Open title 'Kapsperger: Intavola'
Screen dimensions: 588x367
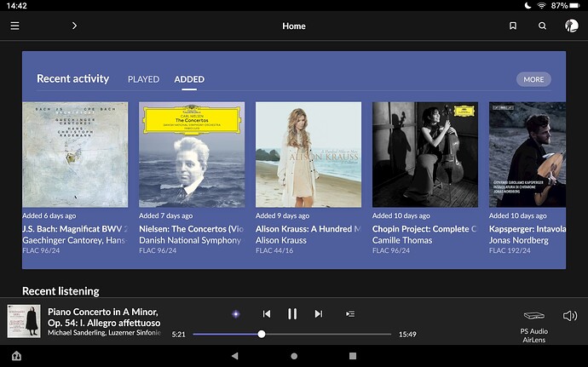527,229
